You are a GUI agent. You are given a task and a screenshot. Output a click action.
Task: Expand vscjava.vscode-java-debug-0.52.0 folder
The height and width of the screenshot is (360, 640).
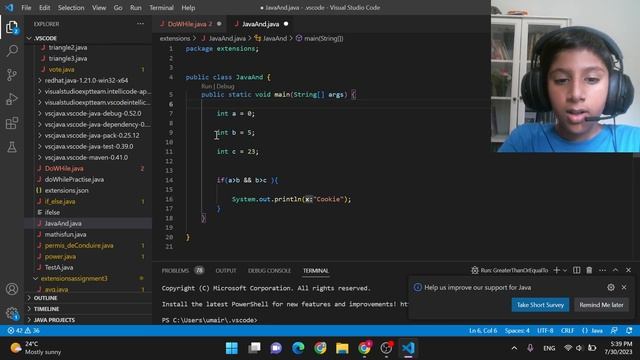click(x=93, y=113)
